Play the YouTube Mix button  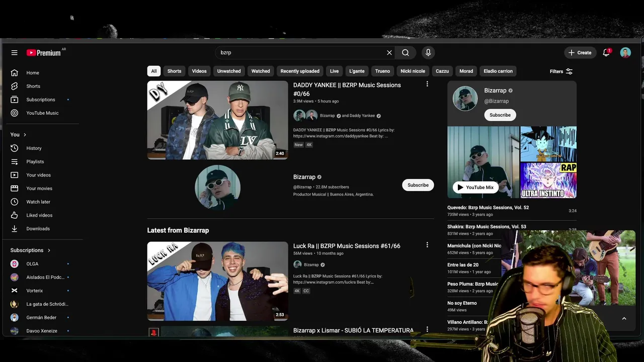(475, 188)
